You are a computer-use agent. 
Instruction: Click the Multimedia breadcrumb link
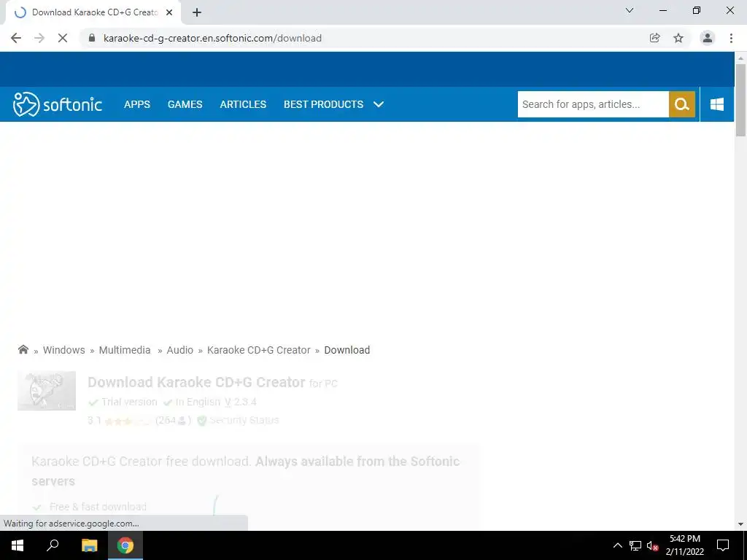point(125,350)
